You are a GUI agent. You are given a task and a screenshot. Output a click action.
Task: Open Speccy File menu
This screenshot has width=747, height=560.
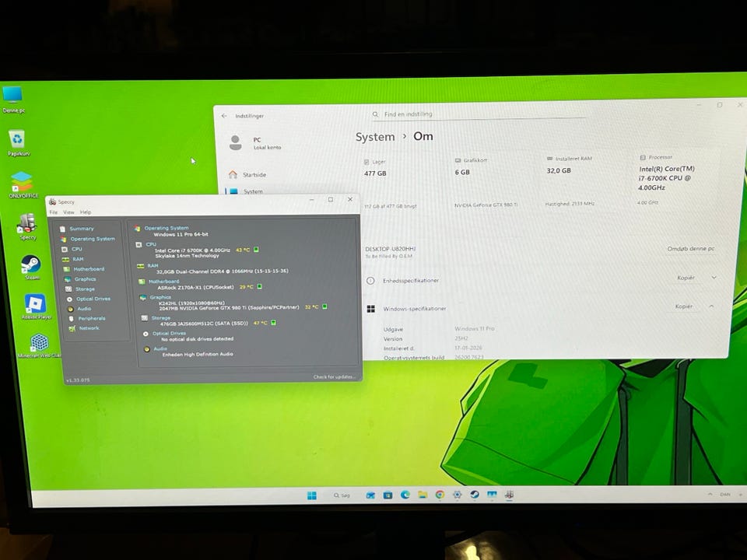pyautogui.click(x=54, y=212)
